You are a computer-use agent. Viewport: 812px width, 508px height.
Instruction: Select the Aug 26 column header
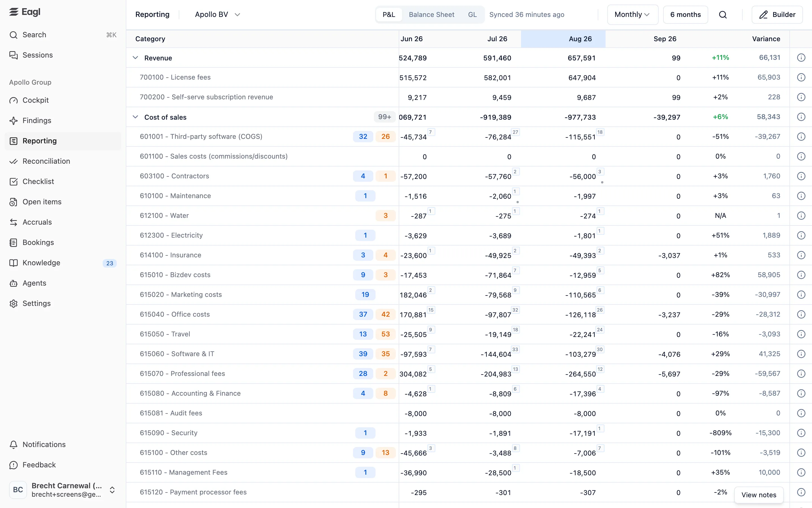563,39
